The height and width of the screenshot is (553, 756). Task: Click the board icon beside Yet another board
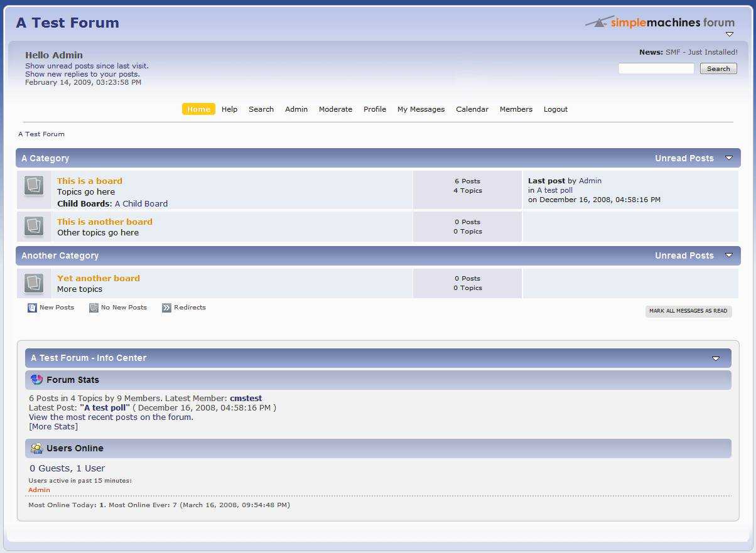pos(34,283)
